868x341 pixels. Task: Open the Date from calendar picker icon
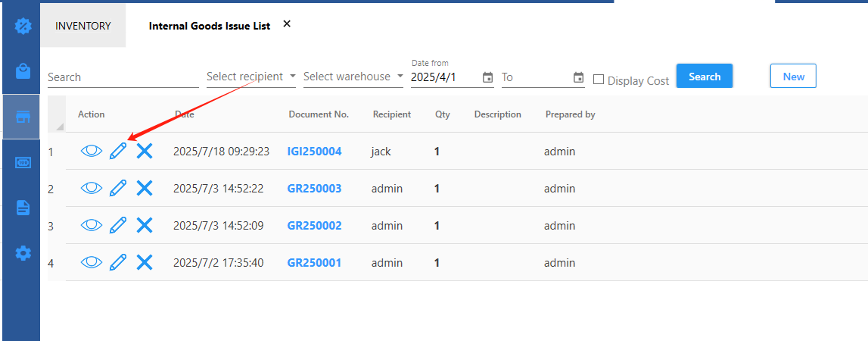click(488, 77)
